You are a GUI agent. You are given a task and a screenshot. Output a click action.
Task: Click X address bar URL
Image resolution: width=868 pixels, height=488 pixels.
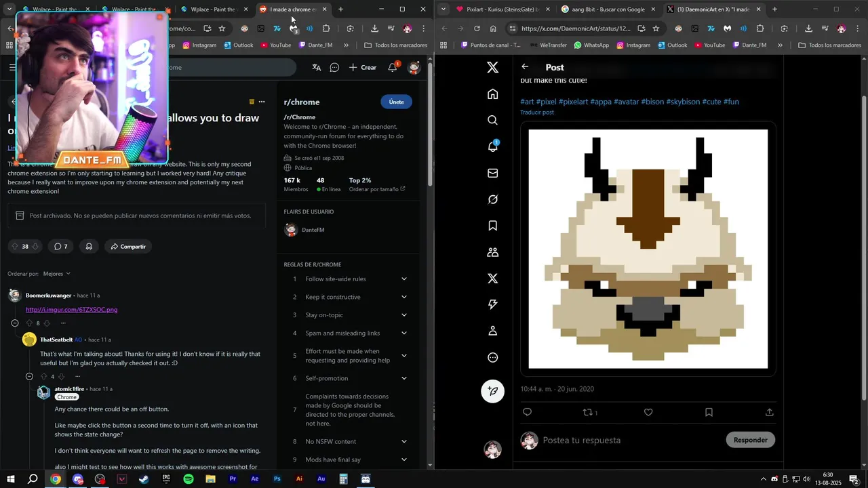point(576,28)
